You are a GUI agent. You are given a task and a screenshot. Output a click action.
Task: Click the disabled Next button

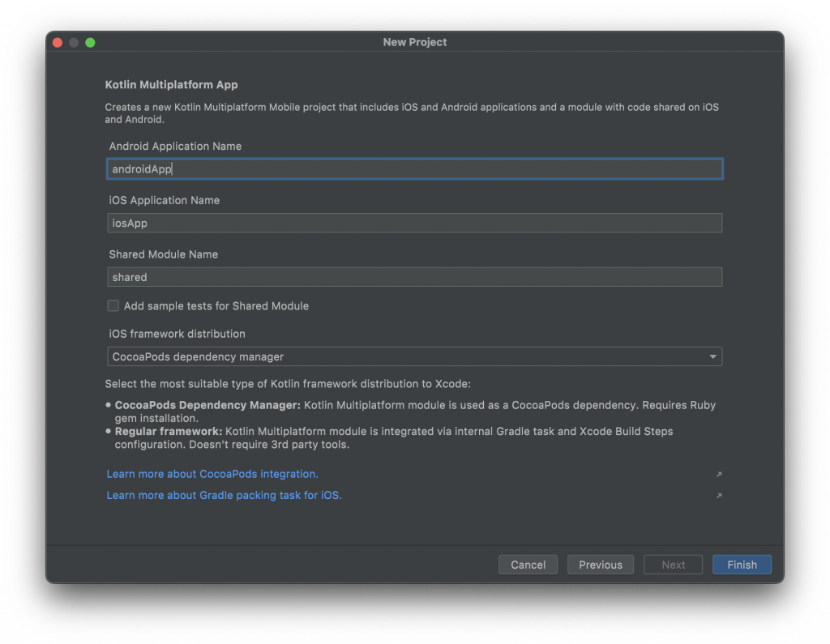[x=673, y=565]
